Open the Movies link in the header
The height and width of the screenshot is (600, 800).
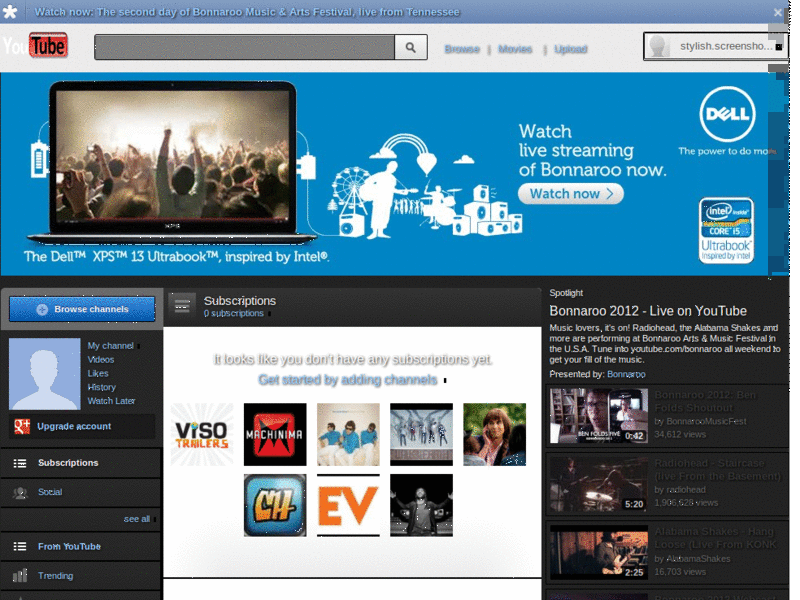(x=515, y=49)
